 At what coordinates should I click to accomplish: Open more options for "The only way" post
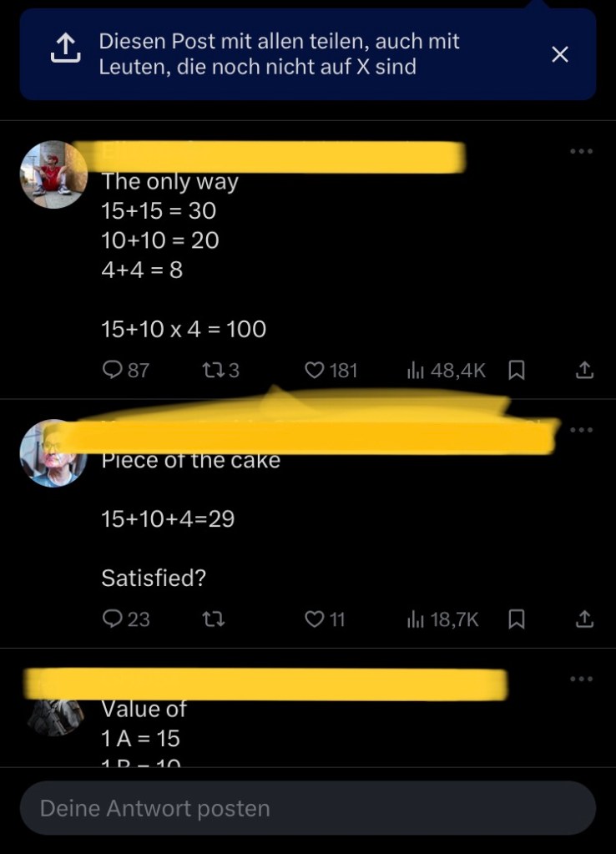(x=581, y=151)
